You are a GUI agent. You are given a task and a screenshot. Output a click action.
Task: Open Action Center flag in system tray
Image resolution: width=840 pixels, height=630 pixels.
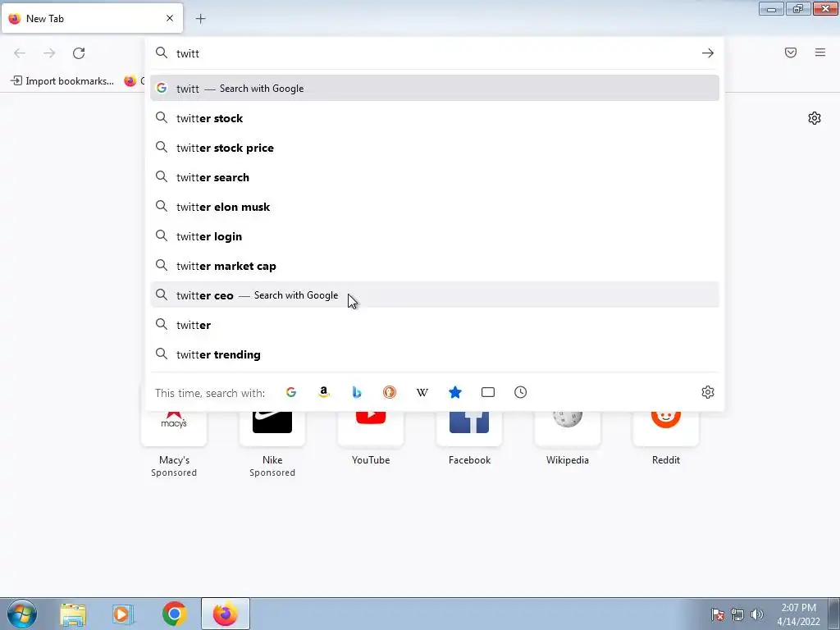tap(718, 614)
